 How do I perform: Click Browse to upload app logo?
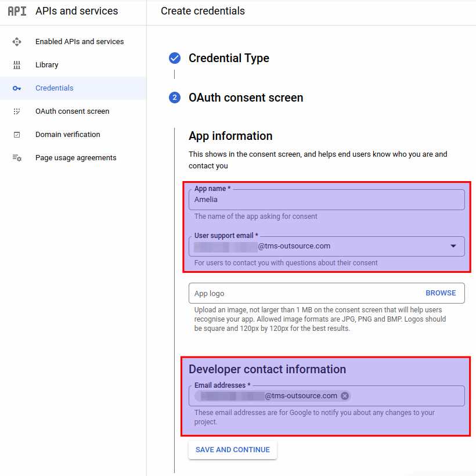441,293
